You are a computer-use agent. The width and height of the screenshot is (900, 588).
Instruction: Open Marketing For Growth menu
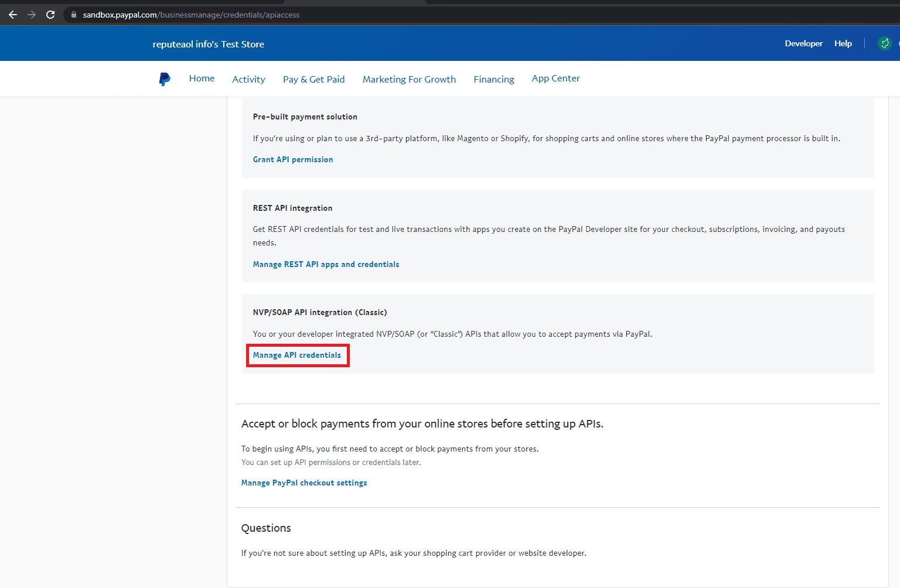coord(409,79)
